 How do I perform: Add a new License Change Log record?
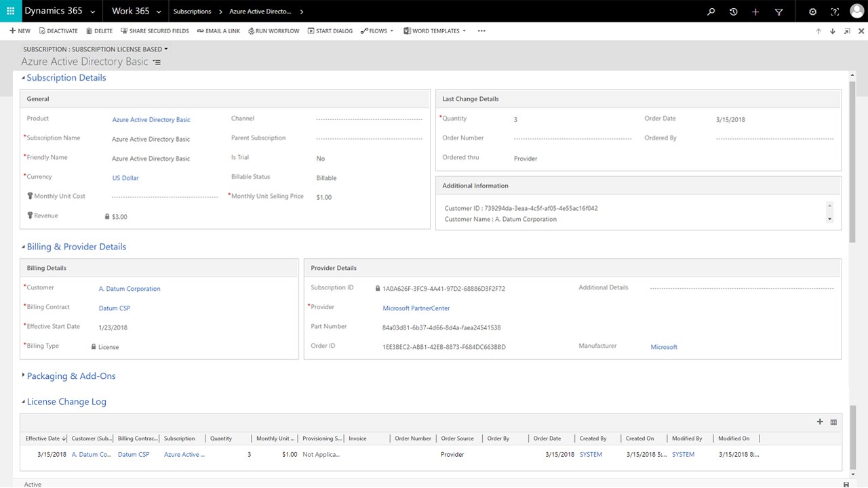point(820,422)
